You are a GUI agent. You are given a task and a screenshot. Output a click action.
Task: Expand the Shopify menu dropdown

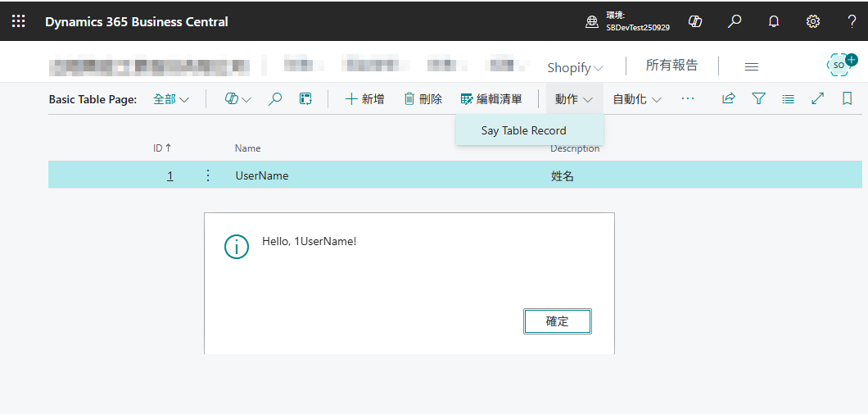575,67
